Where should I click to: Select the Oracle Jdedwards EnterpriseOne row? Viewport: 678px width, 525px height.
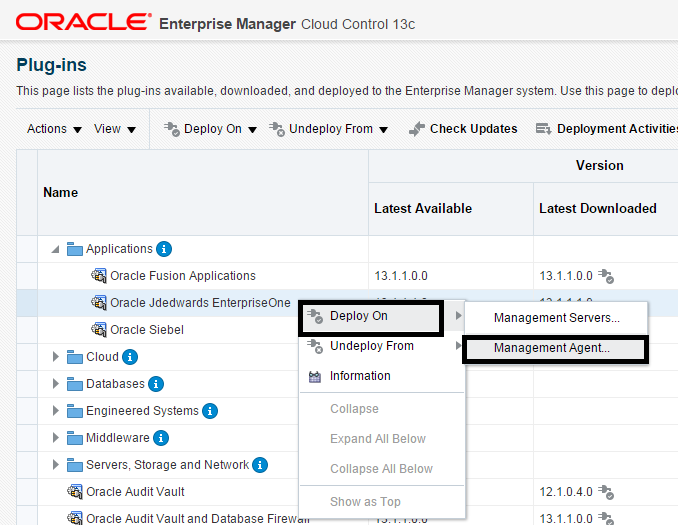pyautogui.click(x=200, y=303)
